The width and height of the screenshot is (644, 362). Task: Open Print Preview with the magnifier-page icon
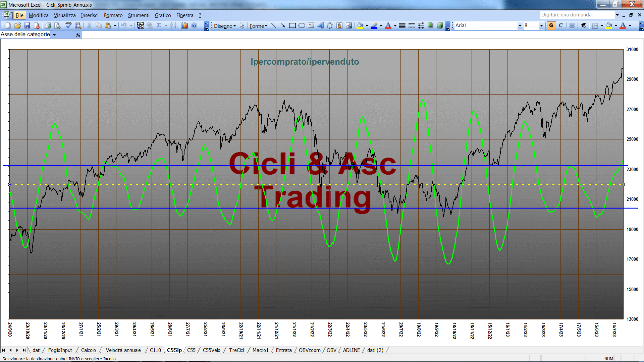(x=57, y=25)
